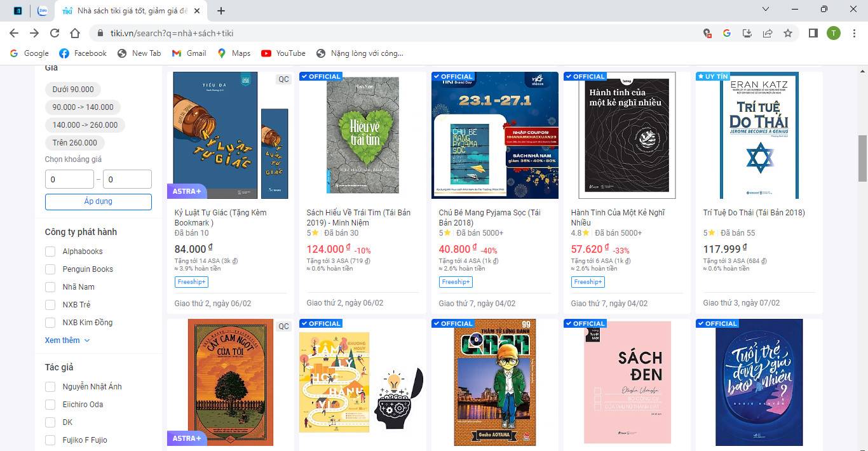Screen dimensions: 868x451
Task: Open the browser side panel icon
Action: click(813, 33)
